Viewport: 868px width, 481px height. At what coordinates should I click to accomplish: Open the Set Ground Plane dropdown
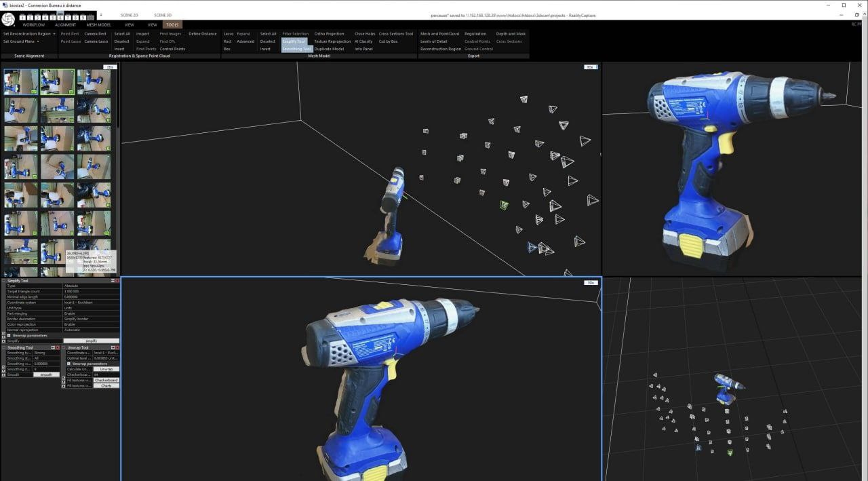click(38, 41)
